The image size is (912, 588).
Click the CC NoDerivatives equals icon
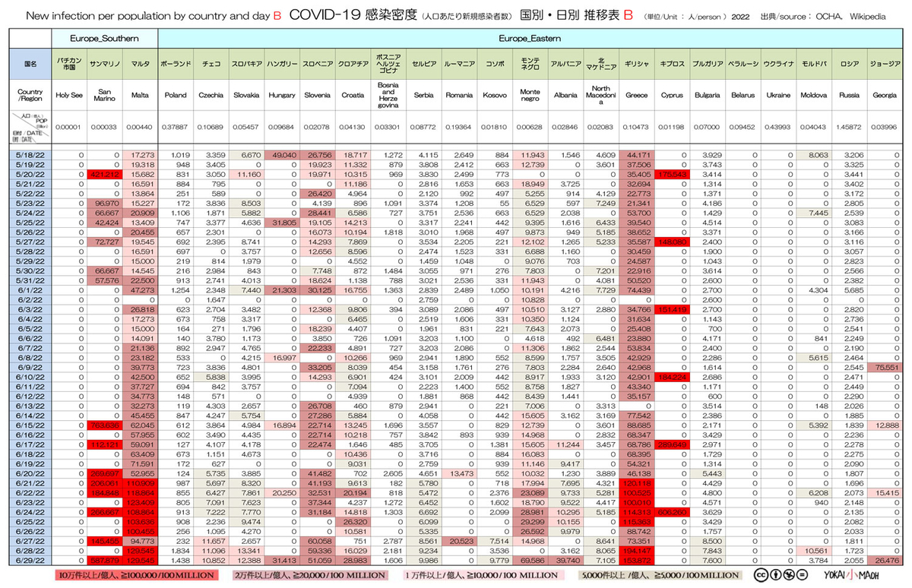pos(803,575)
